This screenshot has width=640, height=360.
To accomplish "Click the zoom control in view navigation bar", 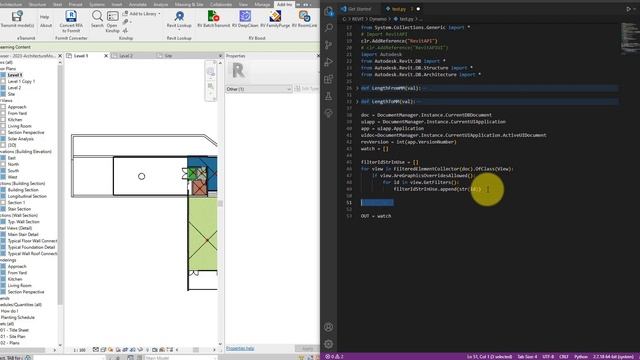I will (211, 86).
